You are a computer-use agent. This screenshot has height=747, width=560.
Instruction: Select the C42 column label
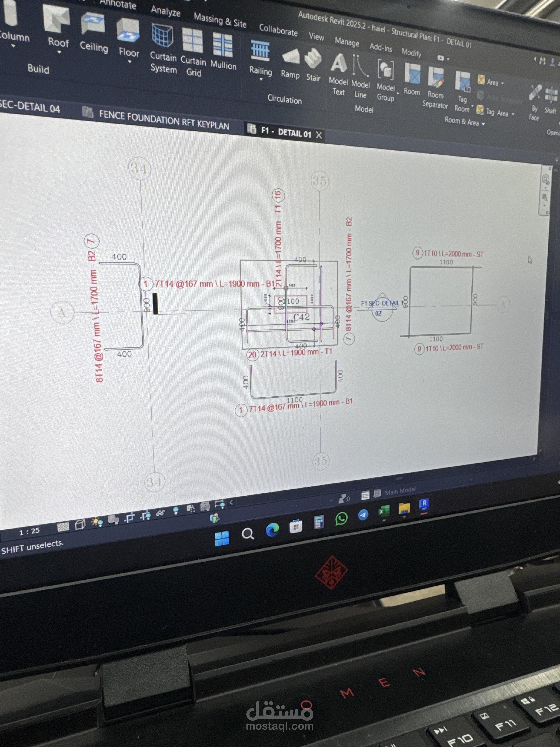(x=301, y=317)
